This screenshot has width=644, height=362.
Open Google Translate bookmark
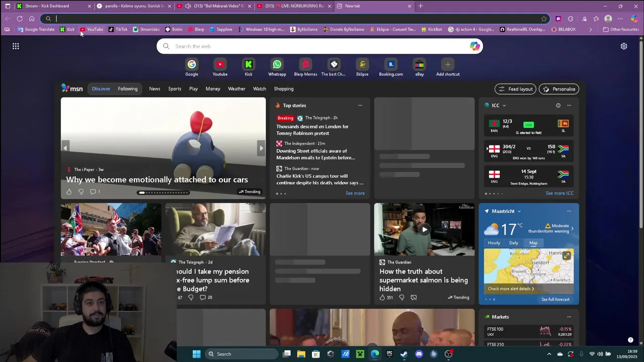click(x=36, y=29)
